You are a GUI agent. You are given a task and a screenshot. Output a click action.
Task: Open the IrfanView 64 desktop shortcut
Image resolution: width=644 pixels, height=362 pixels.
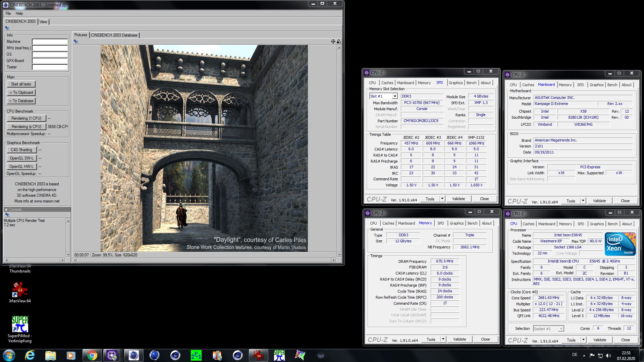click(x=20, y=292)
